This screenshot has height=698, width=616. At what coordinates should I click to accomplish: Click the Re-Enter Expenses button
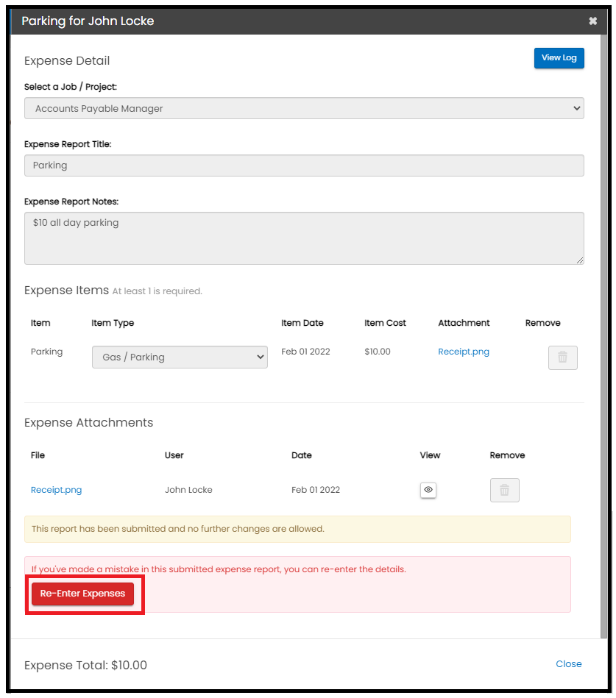pos(83,594)
